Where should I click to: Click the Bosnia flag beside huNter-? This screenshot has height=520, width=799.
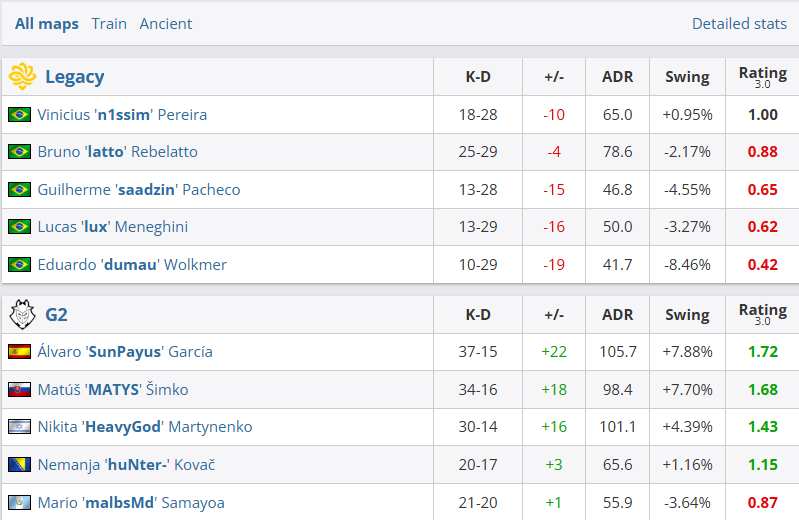(x=19, y=464)
